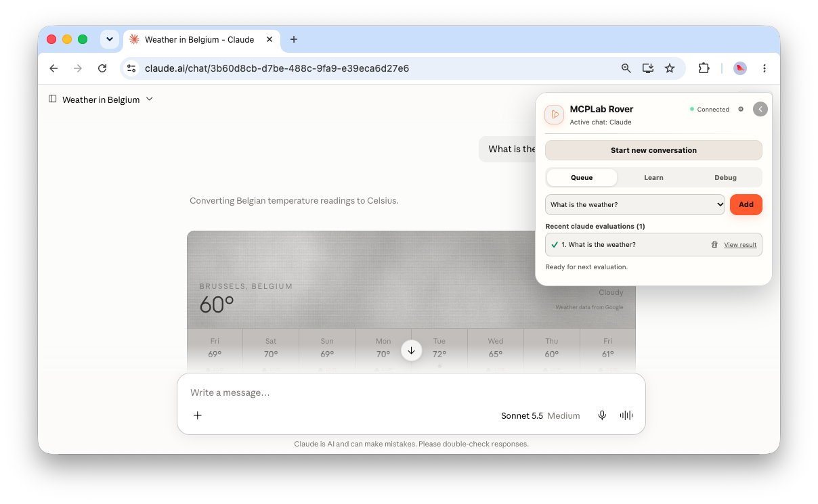Start dictation with the microphone icon
818x504 pixels.
602,415
